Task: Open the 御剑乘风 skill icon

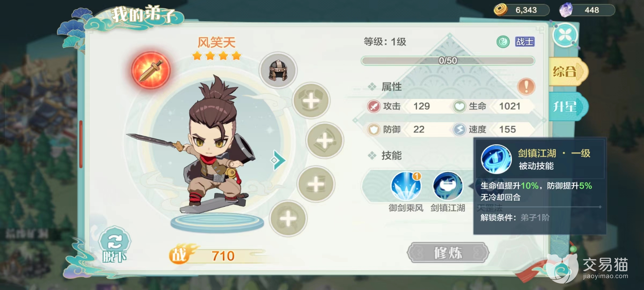Action: [406, 186]
